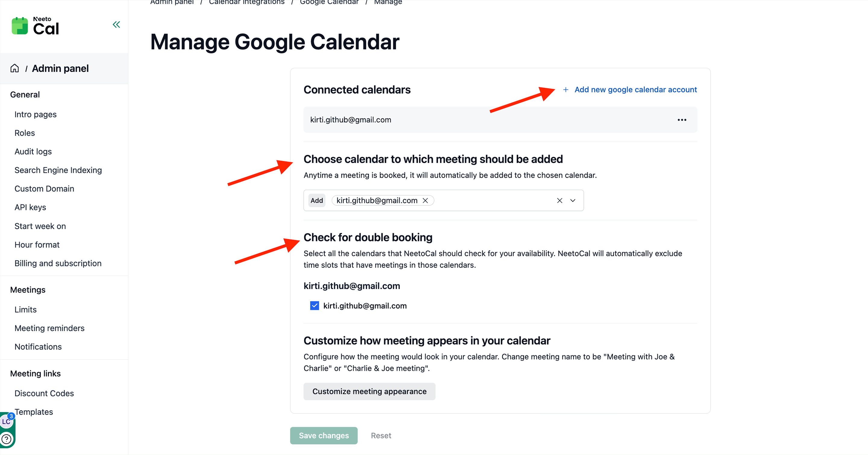Expand the calendar selection dropdown arrow
Viewport: 868px width, 455px height.
(573, 201)
